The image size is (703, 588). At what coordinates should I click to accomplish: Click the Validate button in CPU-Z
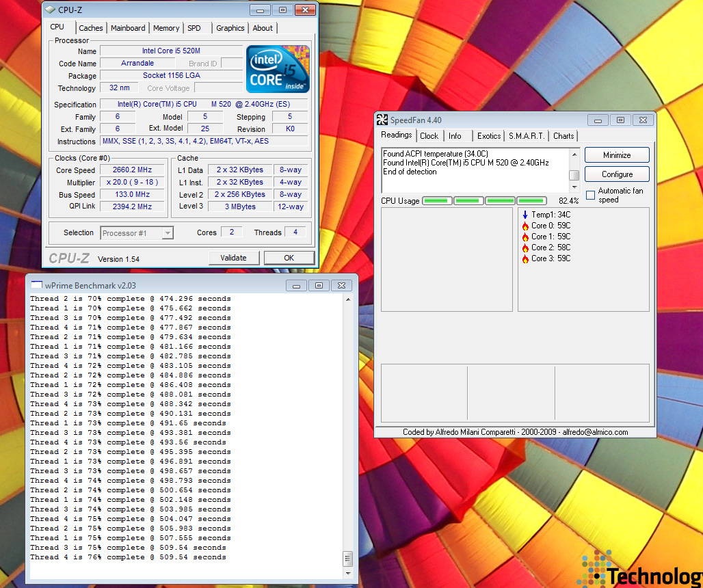click(234, 258)
